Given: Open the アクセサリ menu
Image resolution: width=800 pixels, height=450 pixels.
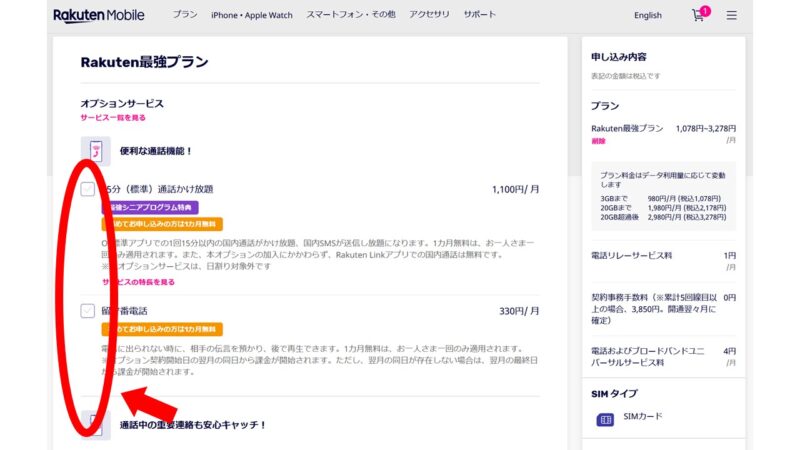Looking at the screenshot, I should pos(429,16).
